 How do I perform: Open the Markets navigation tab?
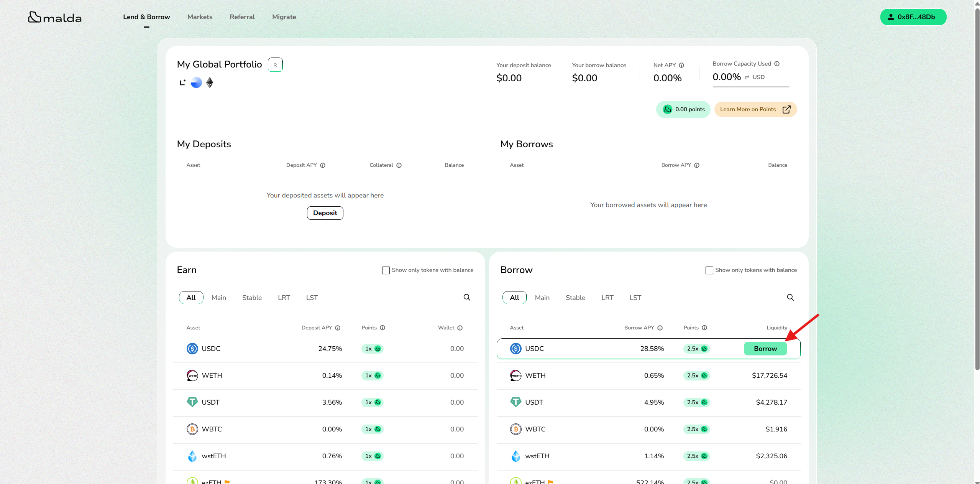(200, 17)
